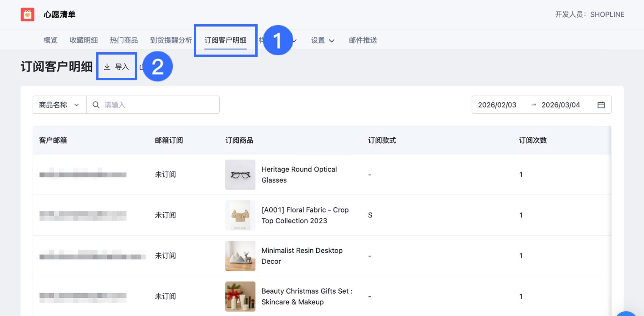Viewport: 644px width, 316px height.
Task: Click the Beauty Christmas Gifts Set thumbnail
Action: (240, 296)
